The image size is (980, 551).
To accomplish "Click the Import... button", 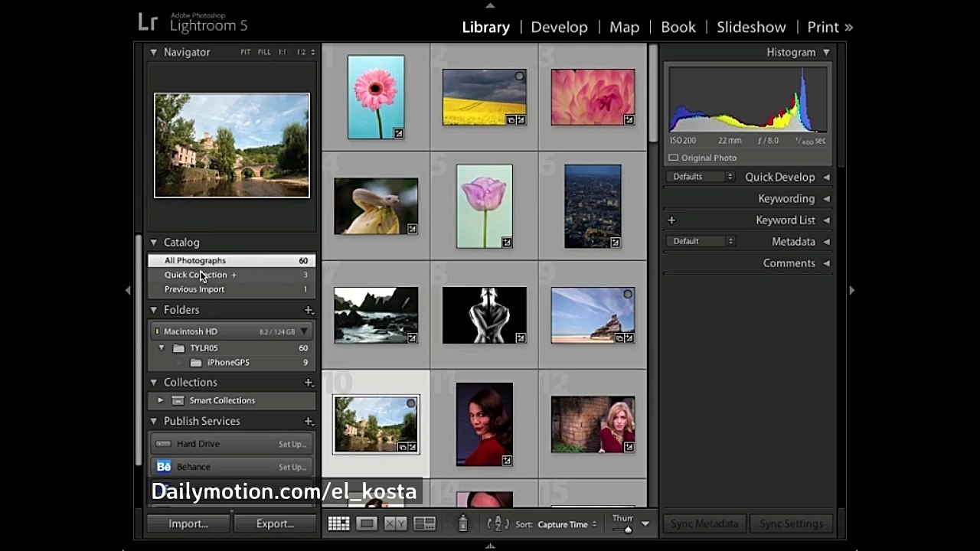I will pos(188,523).
